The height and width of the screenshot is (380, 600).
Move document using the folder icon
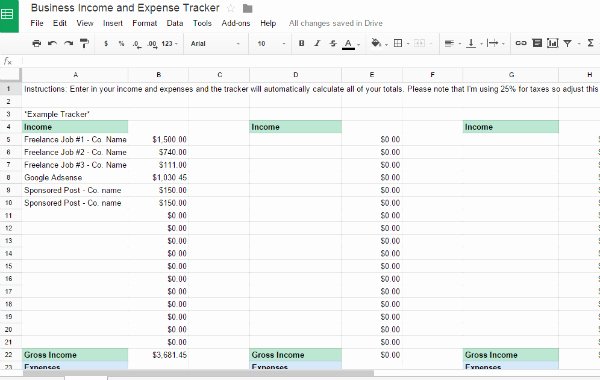[248, 8]
